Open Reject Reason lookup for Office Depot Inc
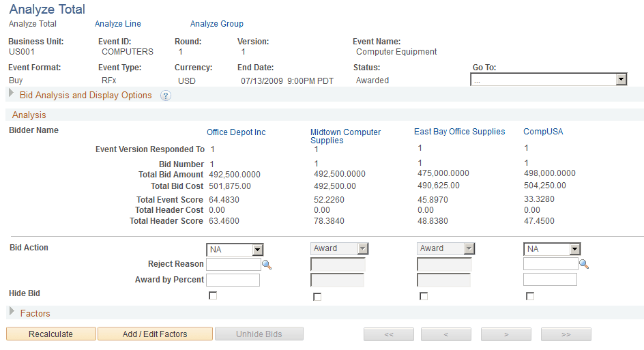 tap(267, 265)
